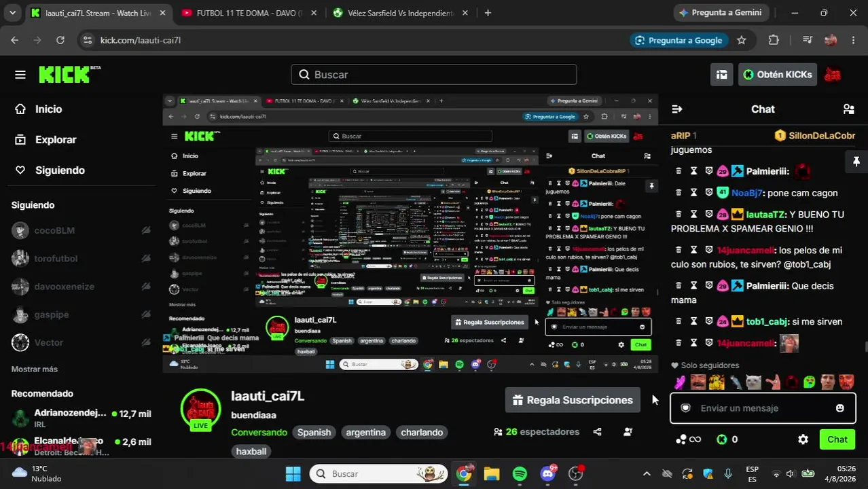Open the Kick hamburger sidebar menu
The image size is (868, 489).
point(20,75)
